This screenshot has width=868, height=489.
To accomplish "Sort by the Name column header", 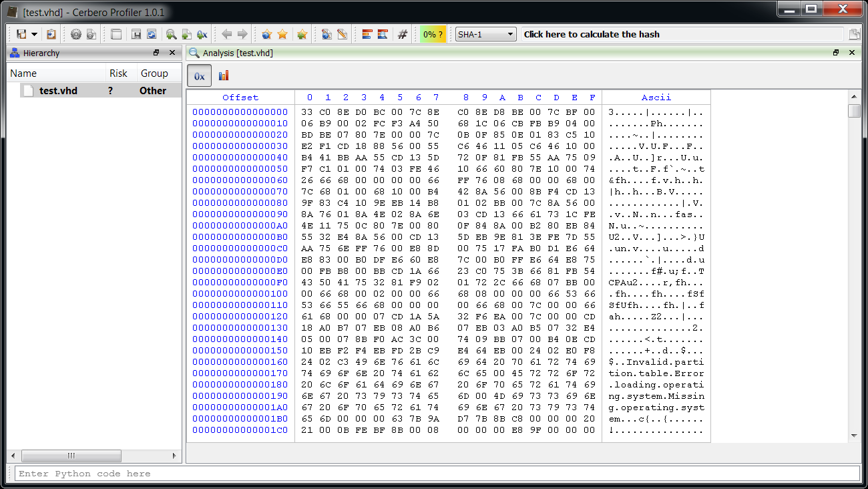I will [57, 73].
